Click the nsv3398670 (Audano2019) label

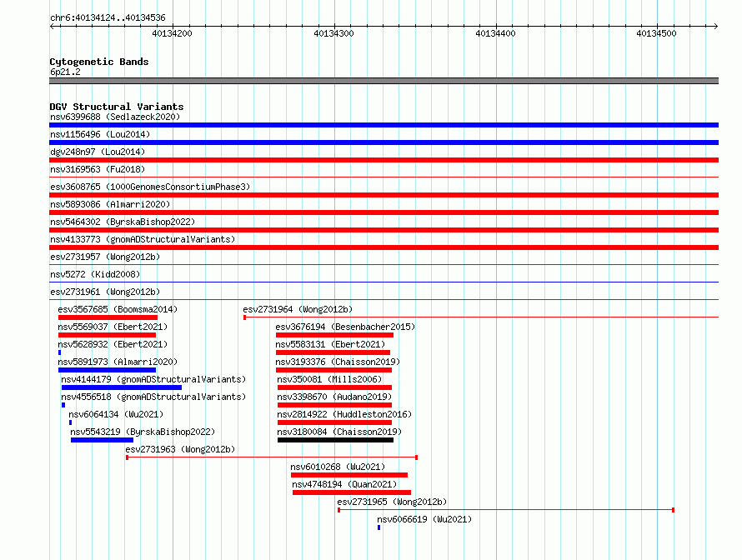pos(334,397)
